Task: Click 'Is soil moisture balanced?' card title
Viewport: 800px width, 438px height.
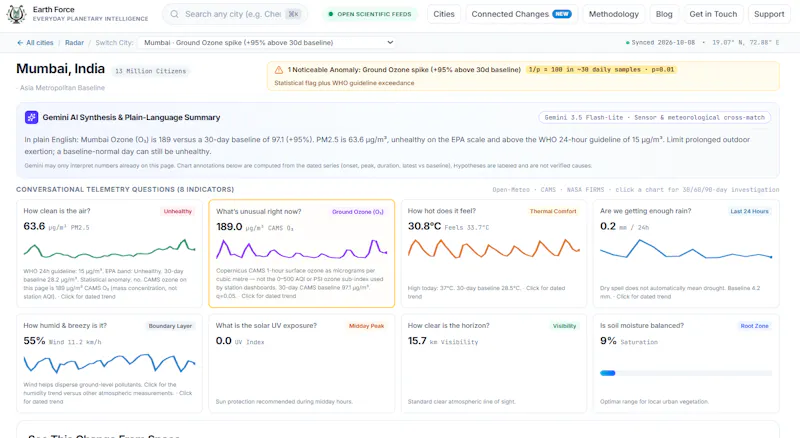Action: coord(642,326)
